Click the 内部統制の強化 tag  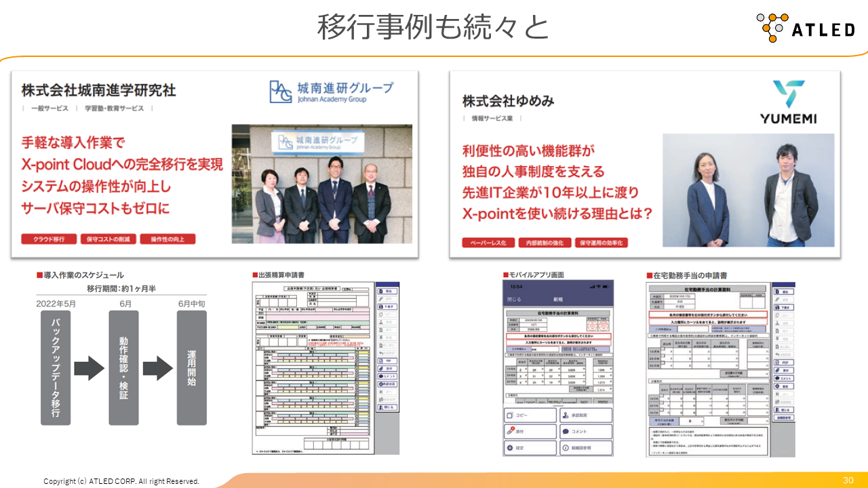click(545, 243)
